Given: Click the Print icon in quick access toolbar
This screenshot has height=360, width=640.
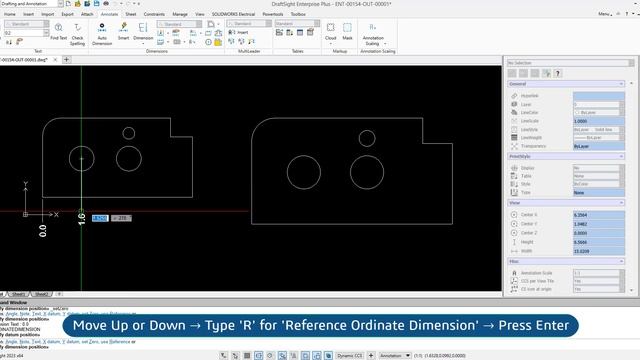Looking at the screenshot, I should pyautogui.click(x=106, y=4).
